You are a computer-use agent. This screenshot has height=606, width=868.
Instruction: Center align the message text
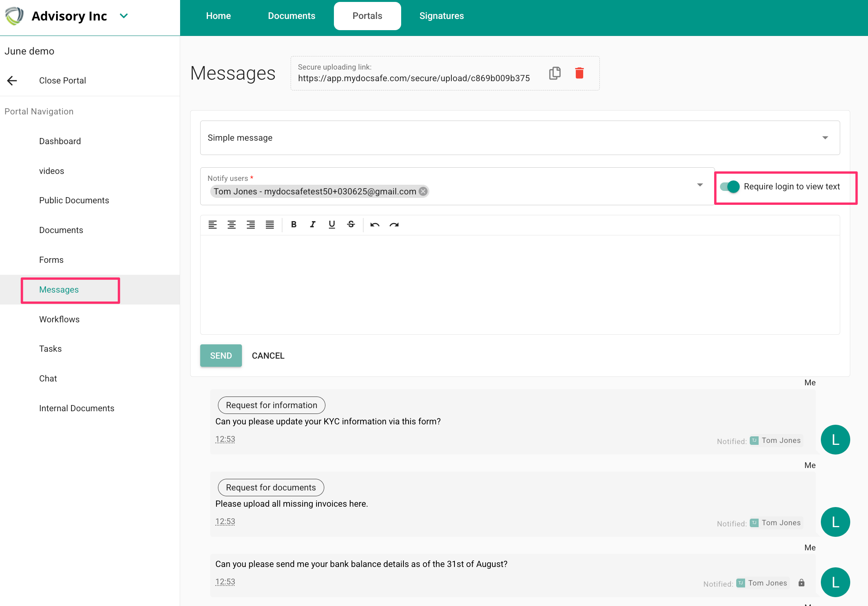[231, 225]
